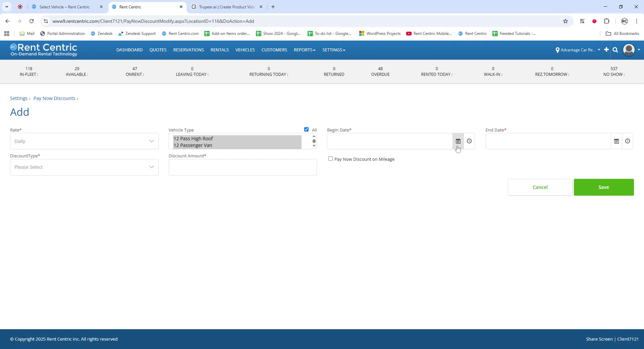This screenshot has height=349, width=644.
Task: Bookmark the page via the star icon
Action: pos(566,21)
